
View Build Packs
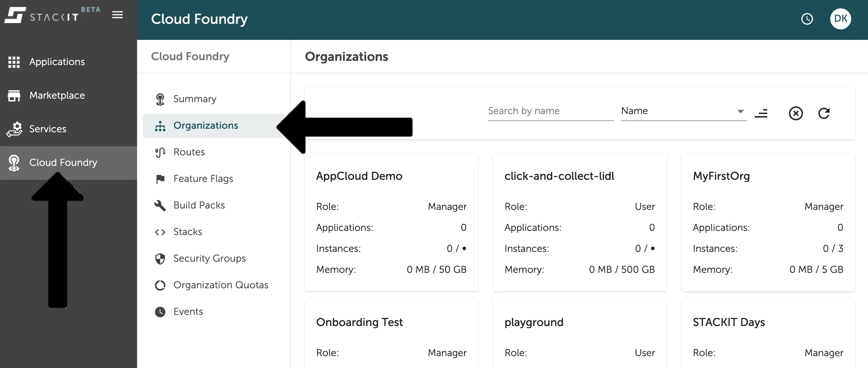pos(199,205)
